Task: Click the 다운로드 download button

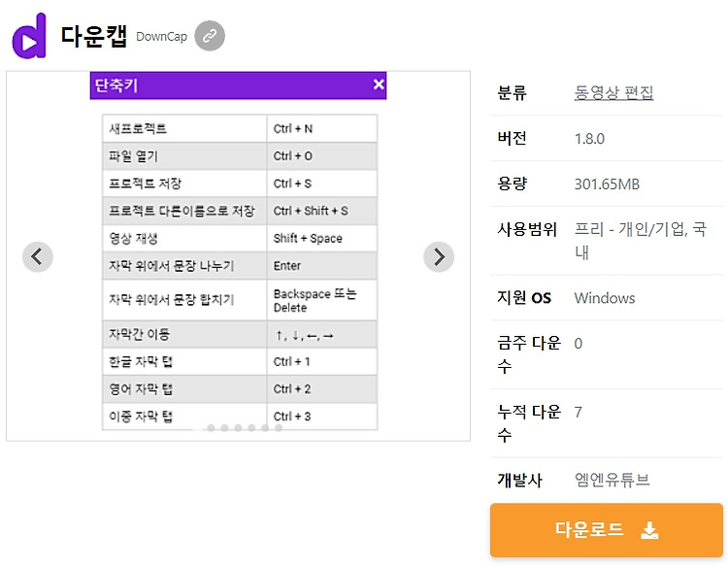Action: coord(607,530)
